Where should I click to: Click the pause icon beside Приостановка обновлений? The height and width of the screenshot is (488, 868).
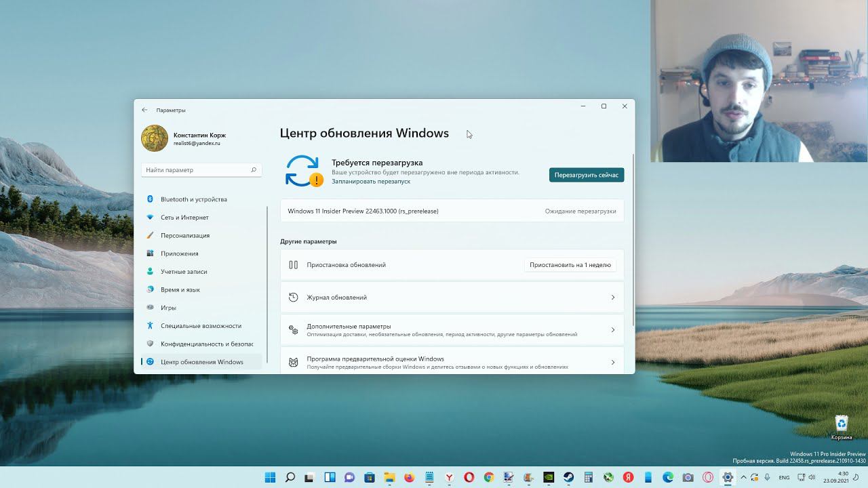point(294,265)
